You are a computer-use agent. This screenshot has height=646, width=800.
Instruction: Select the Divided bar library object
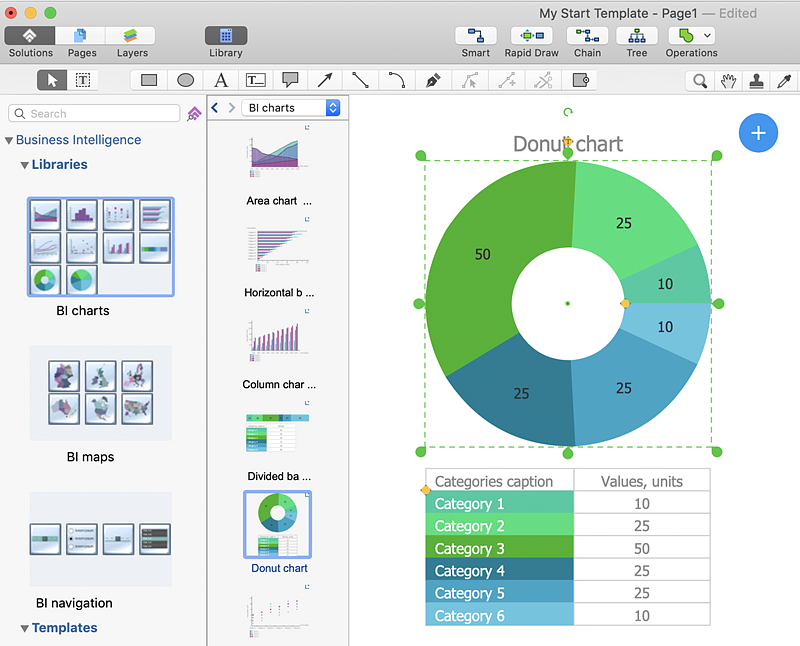pos(278,431)
